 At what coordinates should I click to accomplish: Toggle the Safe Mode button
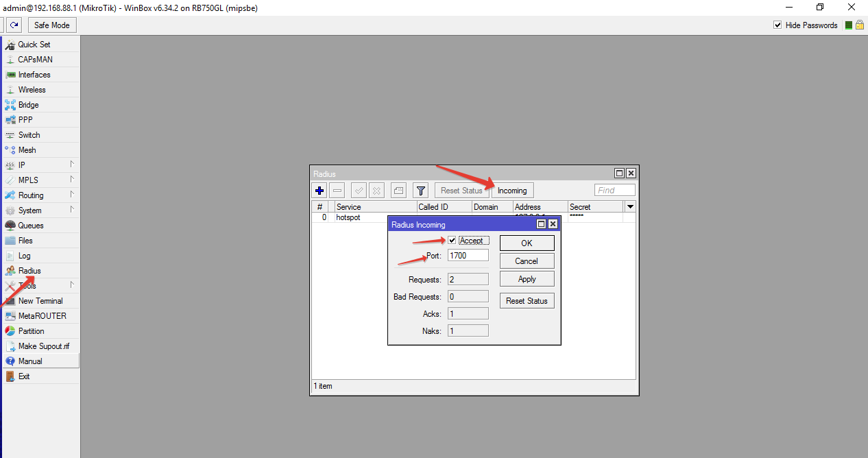tap(52, 25)
